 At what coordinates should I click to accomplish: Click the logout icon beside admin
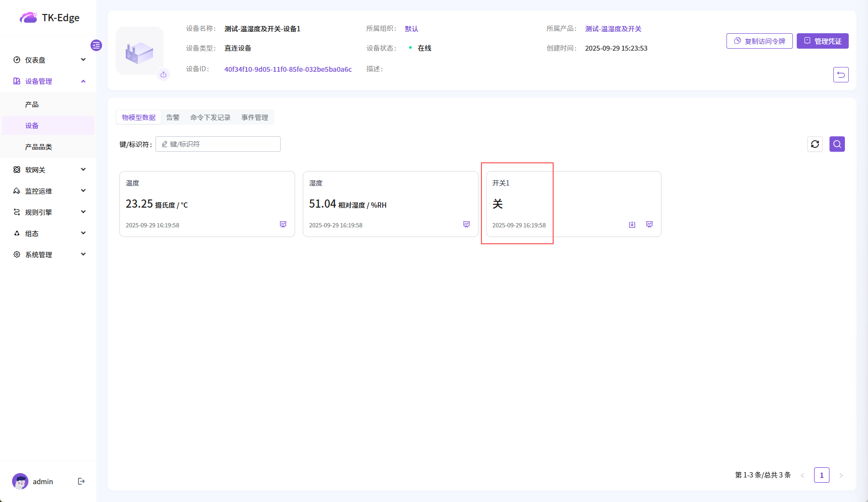coord(81,481)
